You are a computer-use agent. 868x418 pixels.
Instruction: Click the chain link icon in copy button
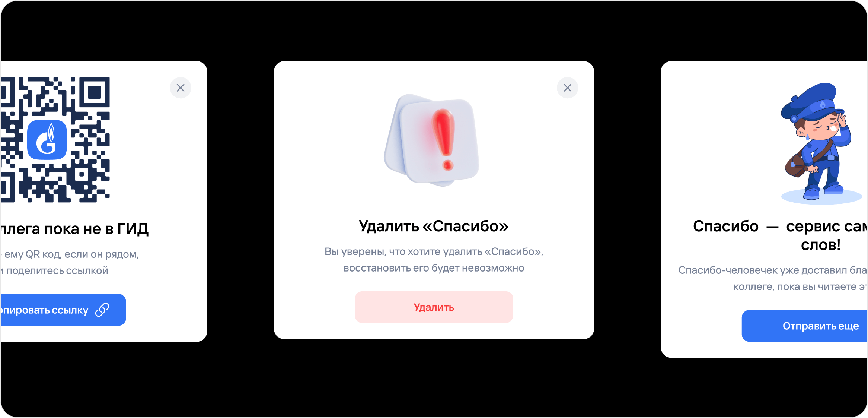(102, 310)
